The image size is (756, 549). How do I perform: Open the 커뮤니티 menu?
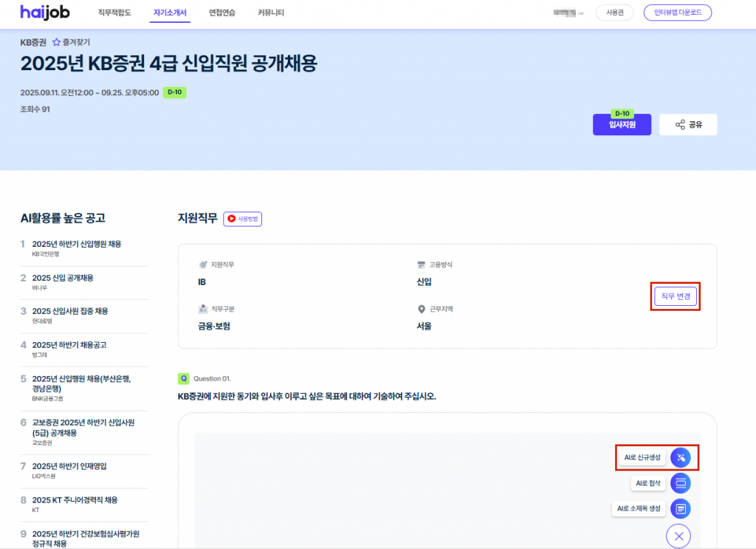270,13
